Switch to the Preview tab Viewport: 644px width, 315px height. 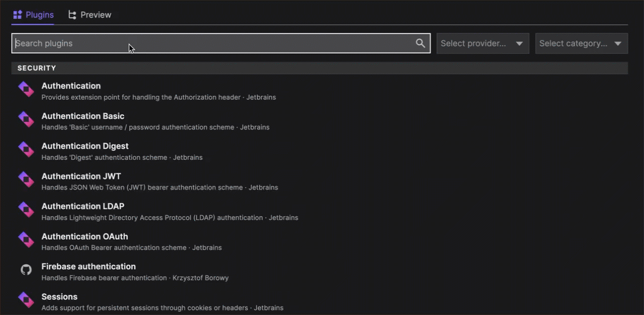tap(90, 15)
